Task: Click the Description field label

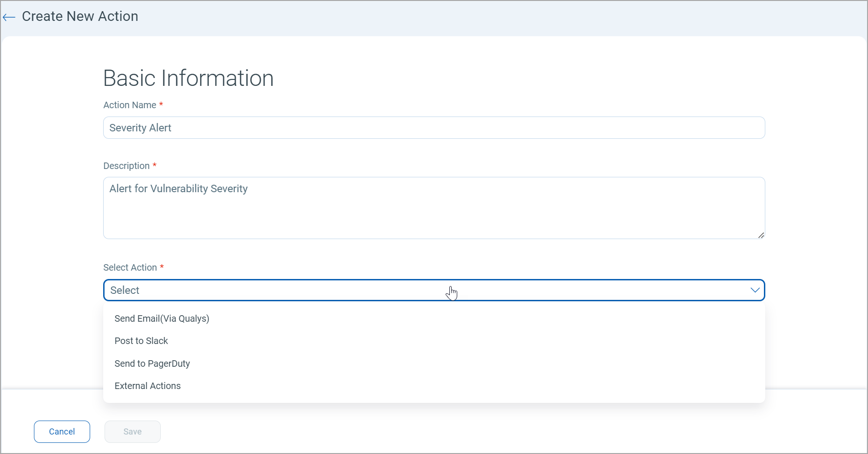Action: 126,166
